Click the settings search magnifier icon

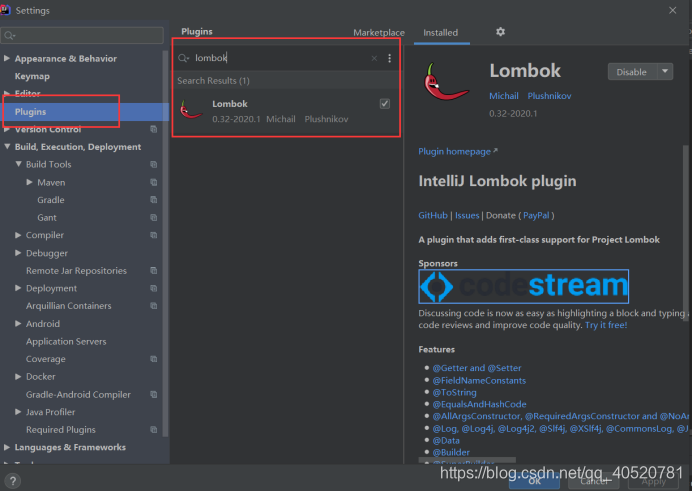tap(9, 35)
